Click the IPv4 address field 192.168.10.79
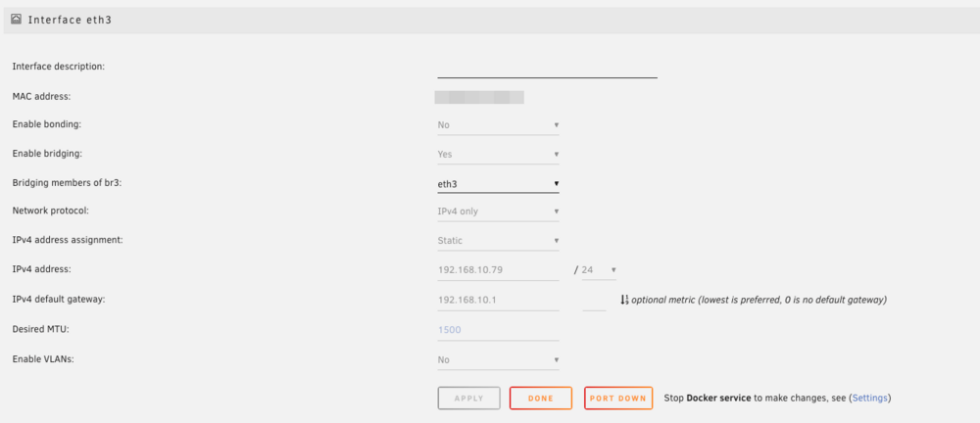 pyautogui.click(x=498, y=270)
